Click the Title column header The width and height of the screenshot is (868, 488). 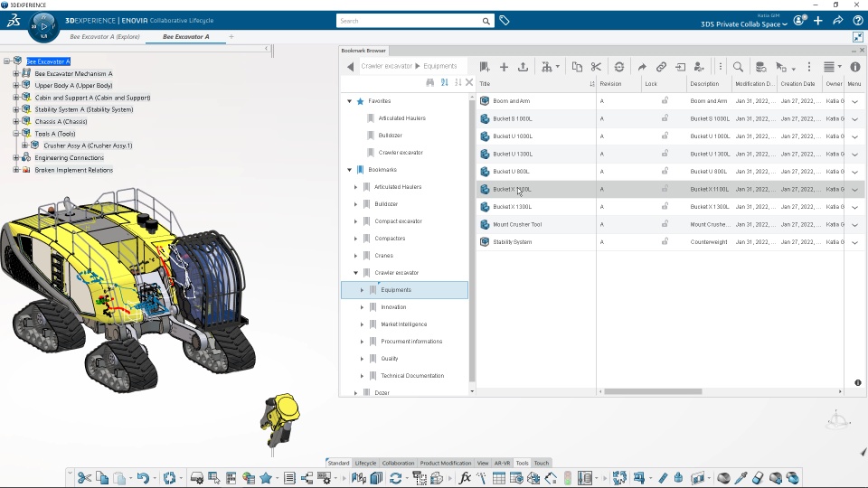[x=537, y=84]
